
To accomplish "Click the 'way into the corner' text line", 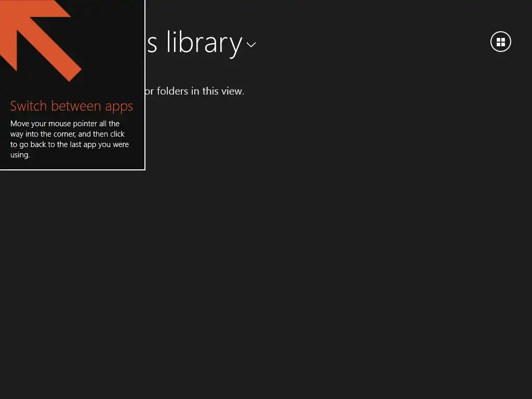I will point(68,134).
